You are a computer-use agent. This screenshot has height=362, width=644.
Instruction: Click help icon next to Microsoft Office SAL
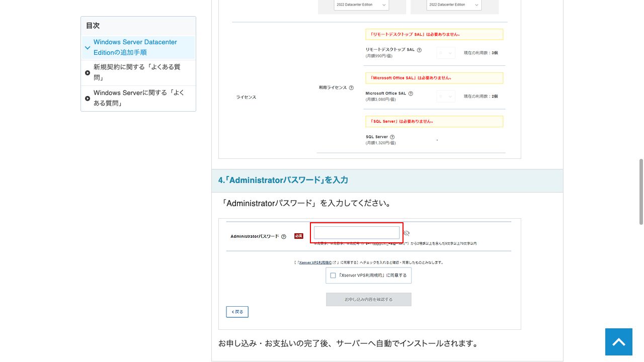tap(411, 94)
